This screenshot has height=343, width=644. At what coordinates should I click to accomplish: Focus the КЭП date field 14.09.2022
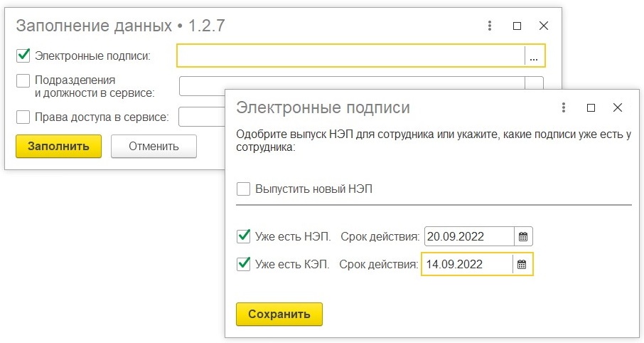pos(468,264)
